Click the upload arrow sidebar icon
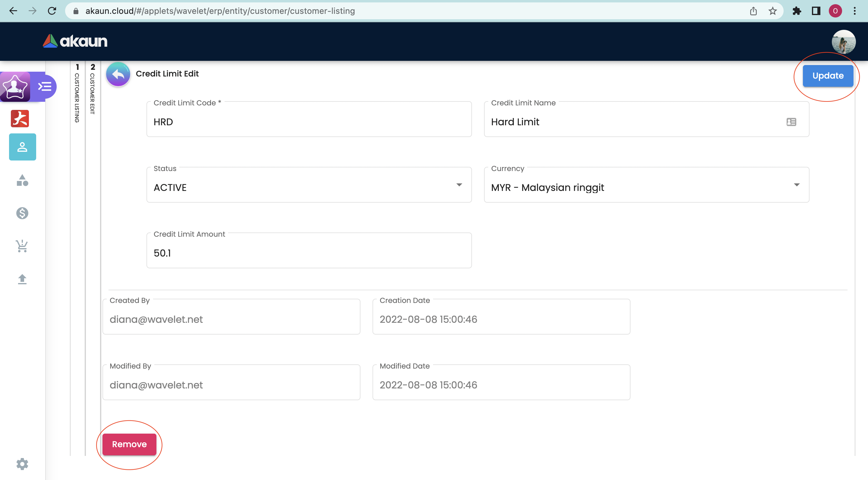 (22, 279)
